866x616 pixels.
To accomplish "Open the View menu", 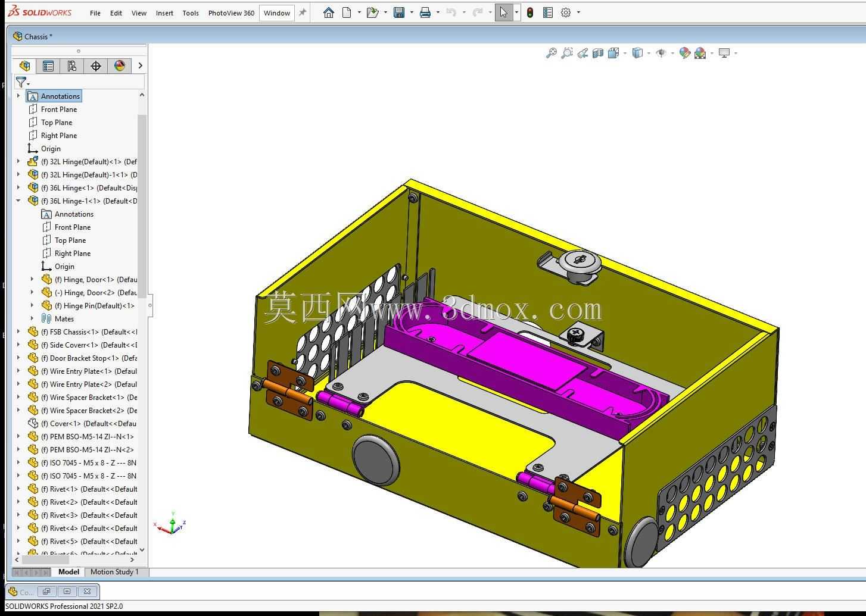I will point(139,13).
